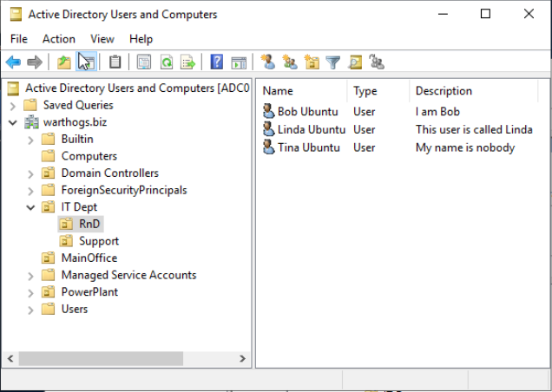Open the Help menu
This screenshot has width=552, height=392.
point(141,39)
